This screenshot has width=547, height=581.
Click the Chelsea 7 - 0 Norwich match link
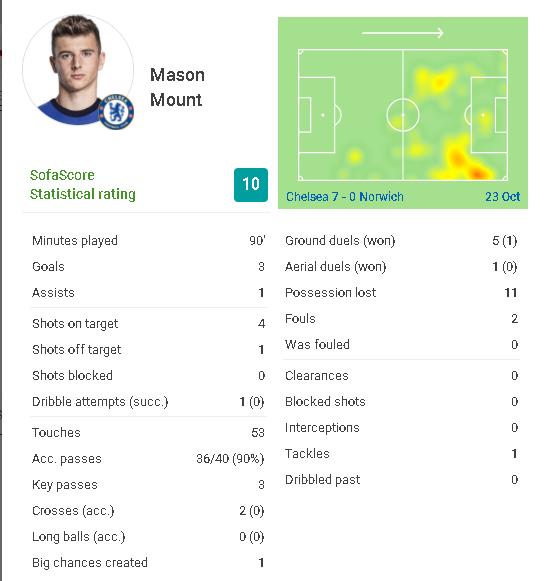coord(345,196)
